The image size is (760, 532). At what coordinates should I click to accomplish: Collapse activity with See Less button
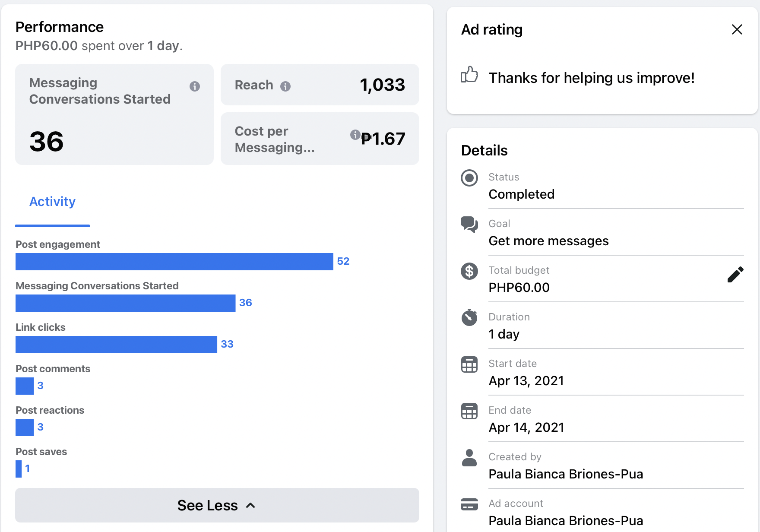point(217,505)
